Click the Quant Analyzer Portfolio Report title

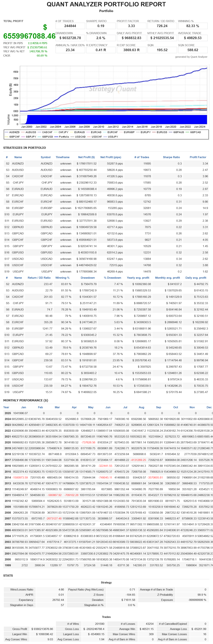106,4
